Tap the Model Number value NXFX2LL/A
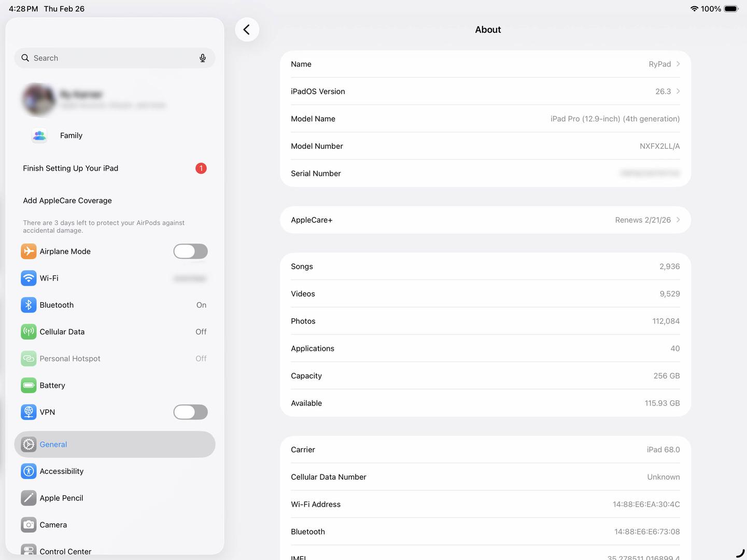This screenshot has height=560, width=747. (659, 146)
